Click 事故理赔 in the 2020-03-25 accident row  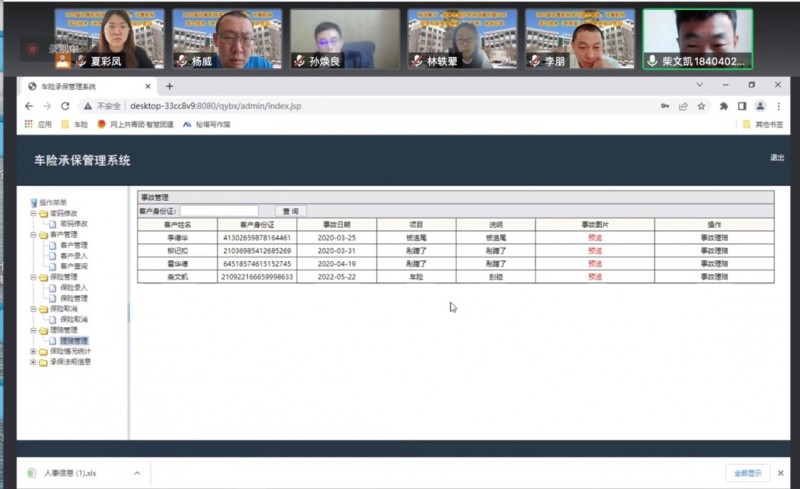[714, 238]
